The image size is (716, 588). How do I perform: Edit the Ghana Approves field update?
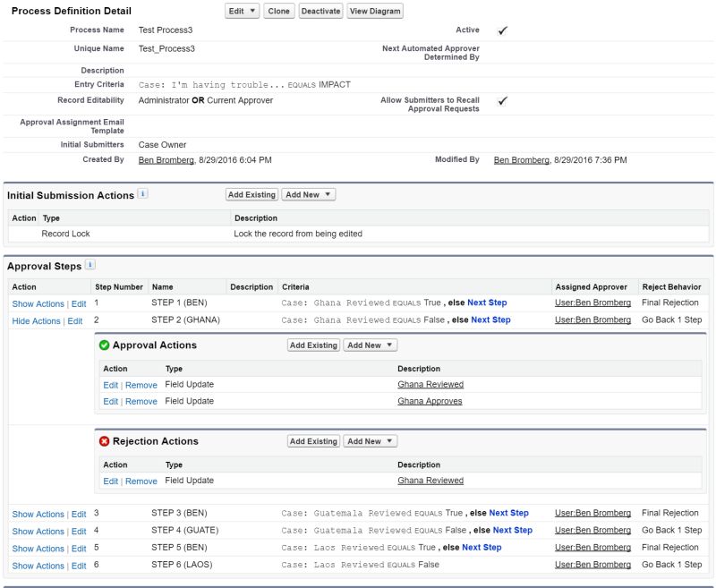[x=112, y=401]
